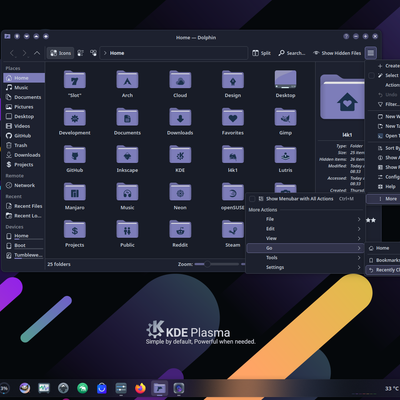This screenshot has width=400, height=400.
Task: Open Projects place in the sidebar
Action: click(24, 165)
